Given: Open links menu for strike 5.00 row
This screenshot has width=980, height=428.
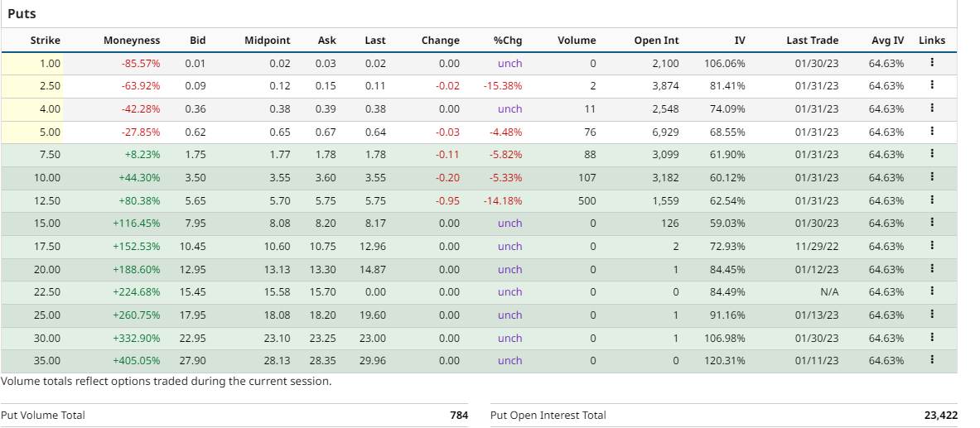Looking at the screenshot, I should click(x=932, y=131).
